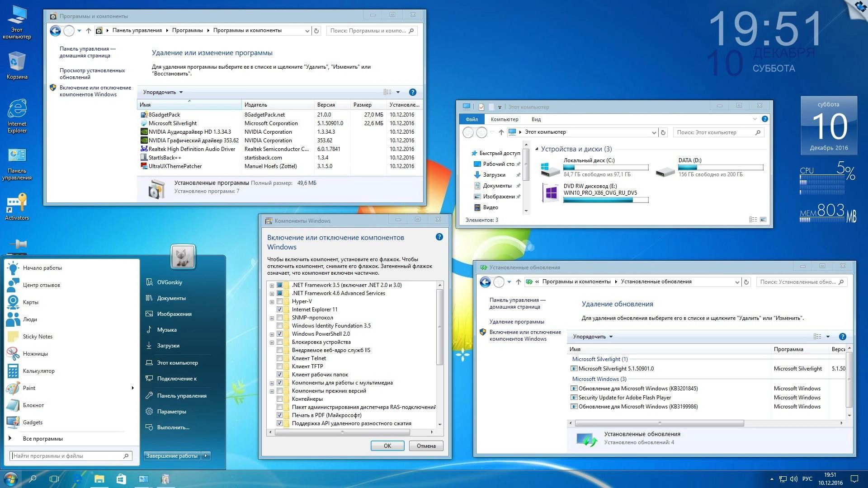Open action center notification icon
The height and width of the screenshot is (488, 868).
coord(854,479)
